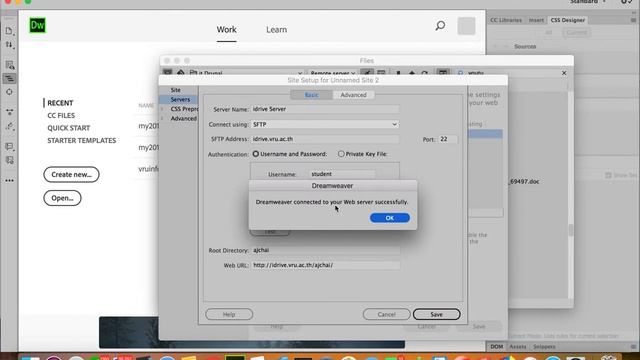The image size is (640, 360).
Task: Click the Remove Comment icon
Action: click(9, 160)
